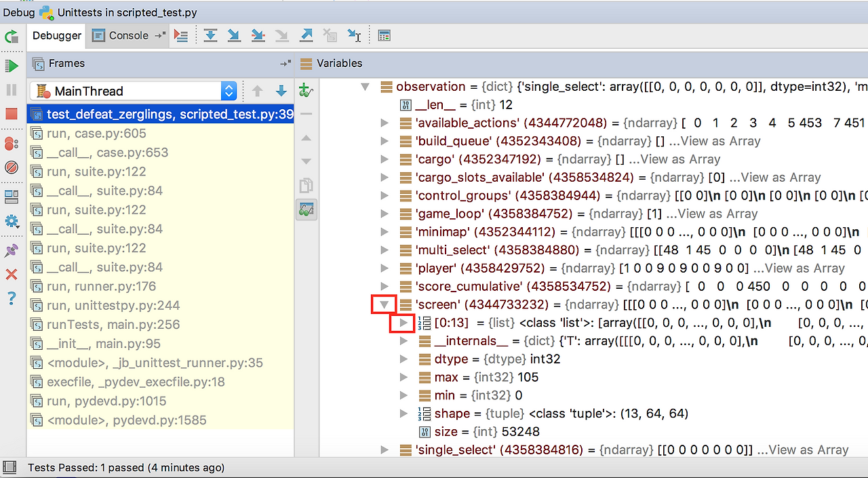Expand the __internals__ dict node
Viewport: 868px width, 478px height.
point(403,341)
